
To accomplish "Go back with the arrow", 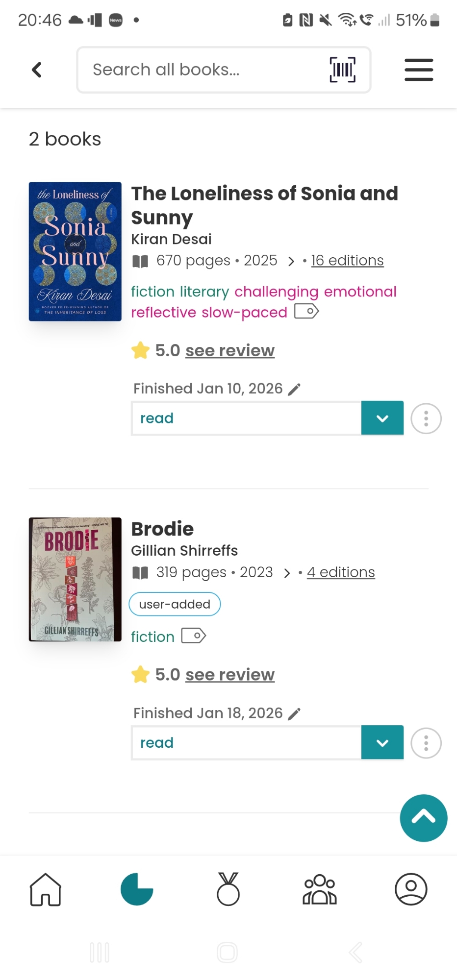I will 37,70.
